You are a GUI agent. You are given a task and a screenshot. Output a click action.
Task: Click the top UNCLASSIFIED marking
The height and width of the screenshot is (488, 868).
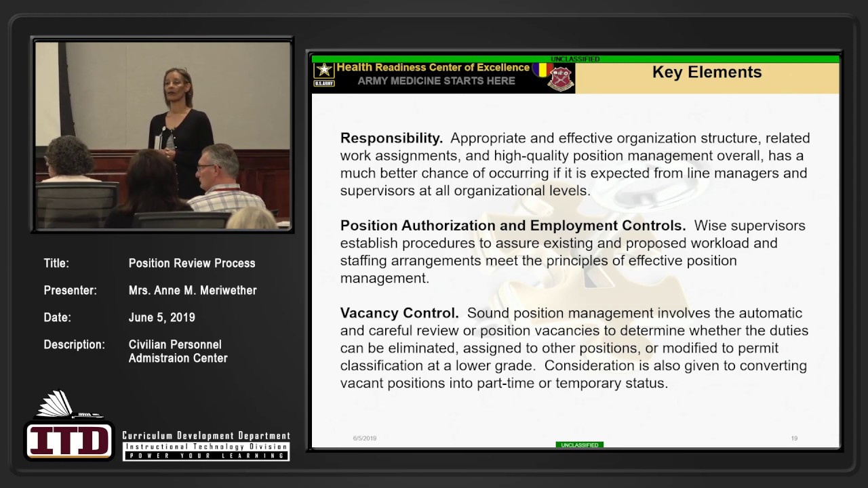575,59
